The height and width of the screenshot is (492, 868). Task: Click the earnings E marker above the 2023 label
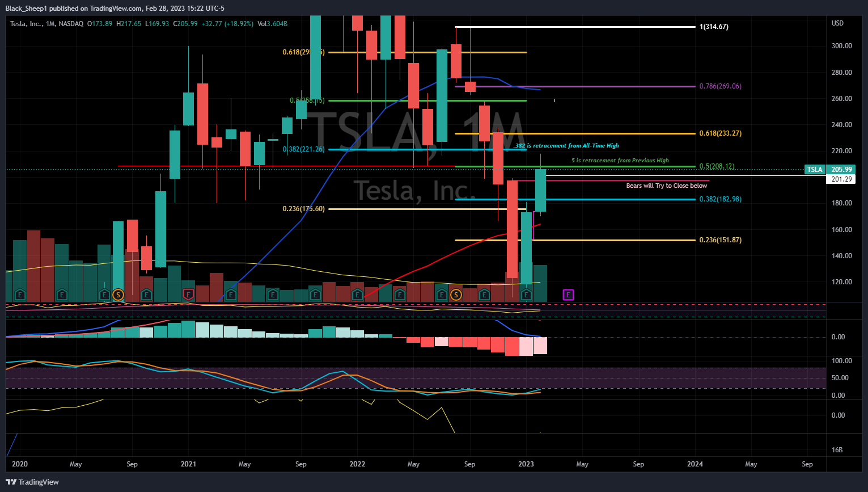pos(526,295)
